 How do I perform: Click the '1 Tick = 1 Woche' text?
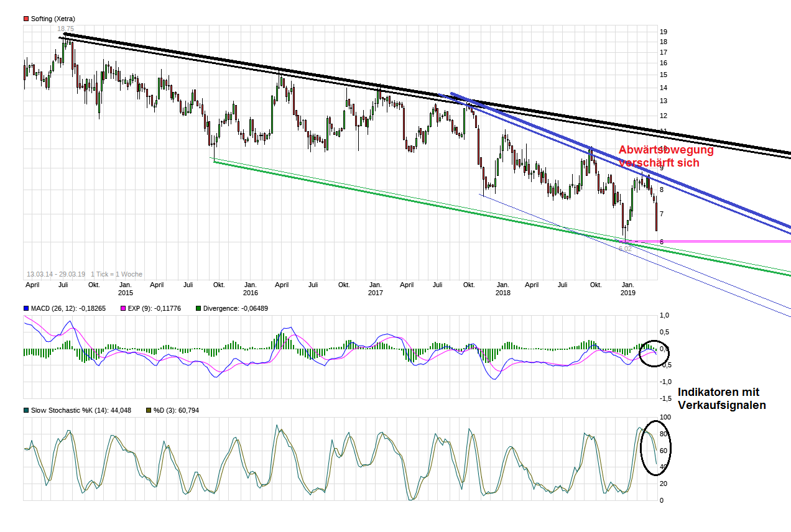point(116,274)
